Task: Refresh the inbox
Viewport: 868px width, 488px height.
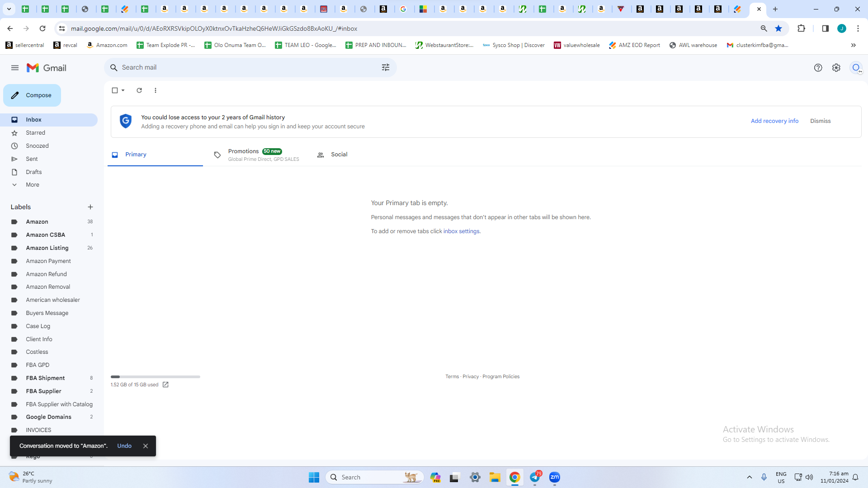Action: coord(139,90)
